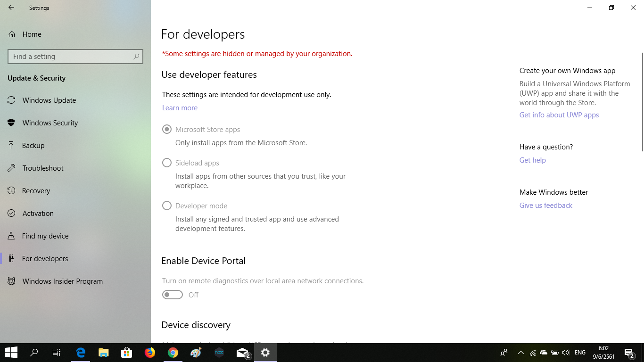Open the clock showing 6:02 and 9/6/2561
Viewport: 644px width, 362px height.
click(603, 353)
